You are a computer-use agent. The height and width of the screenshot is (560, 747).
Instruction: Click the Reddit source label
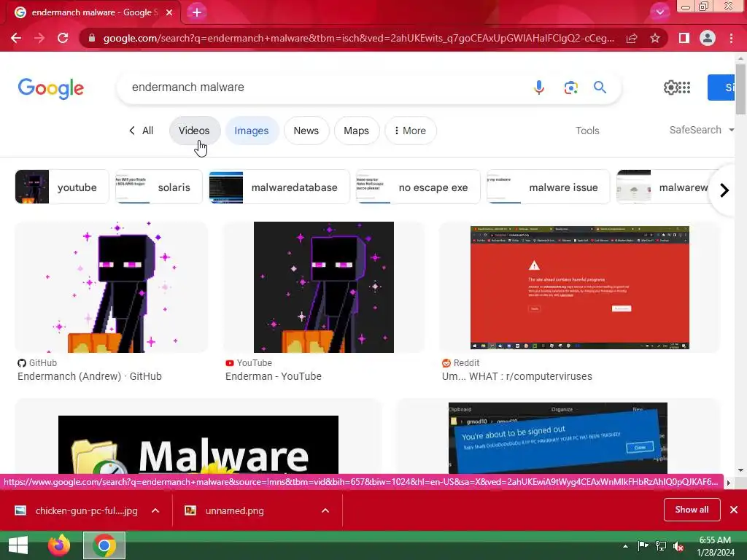[x=461, y=363]
